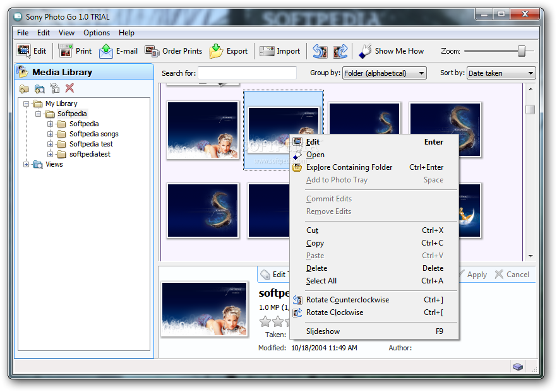Click rotate counterclockwise toolbar icon
This screenshot has height=392, width=557.
pos(320,51)
